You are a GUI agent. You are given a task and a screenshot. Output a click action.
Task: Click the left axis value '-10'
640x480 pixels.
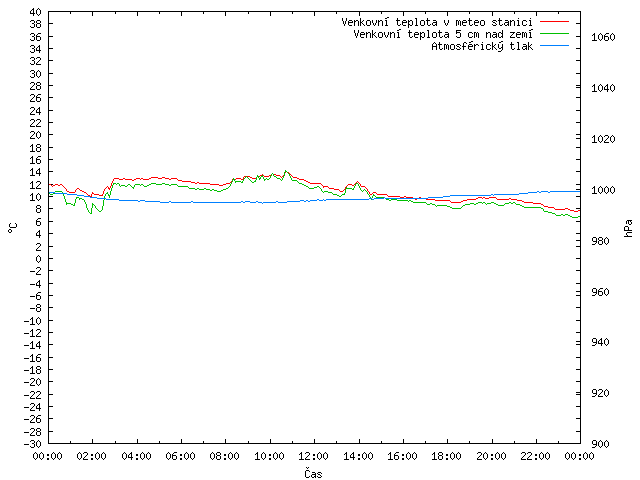[33, 321]
